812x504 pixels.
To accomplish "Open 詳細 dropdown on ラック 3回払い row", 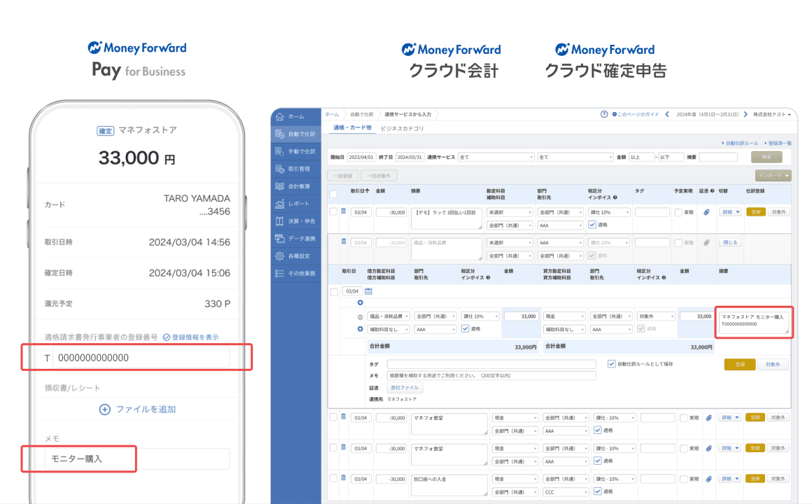I will pyautogui.click(x=730, y=212).
